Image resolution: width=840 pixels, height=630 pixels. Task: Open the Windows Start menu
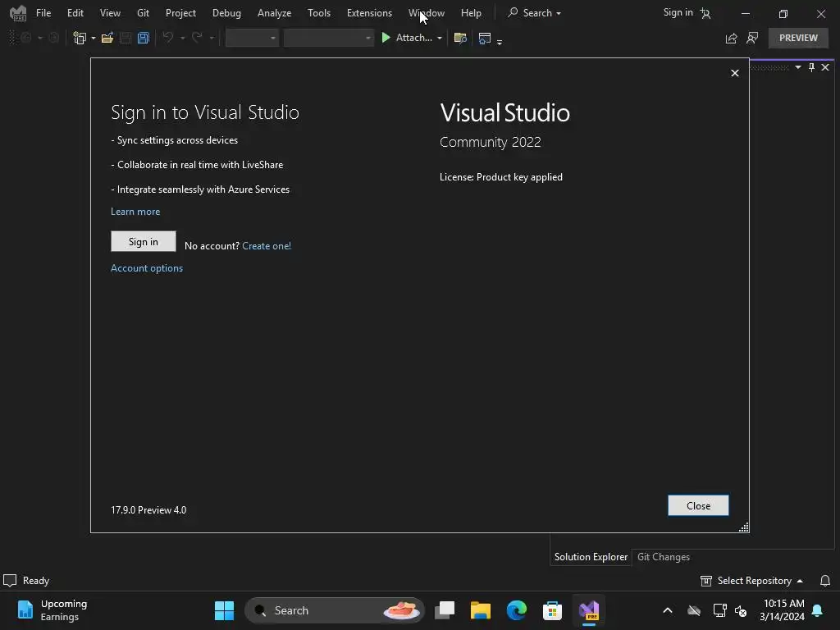(x=224, y=610)
